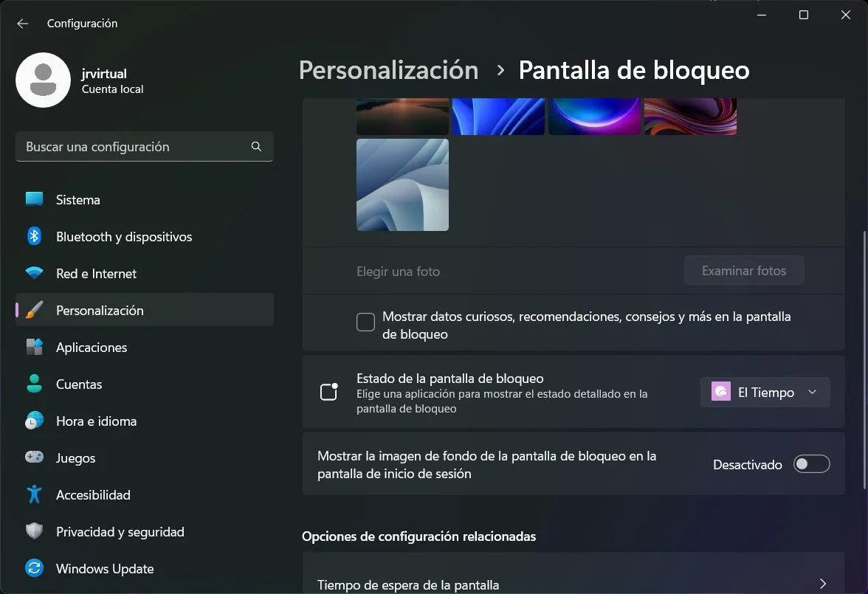This screenshot has height=594, width=868.
Task: Click the Wi-Fi icon for Red e Internet
Action: [34, 273]
